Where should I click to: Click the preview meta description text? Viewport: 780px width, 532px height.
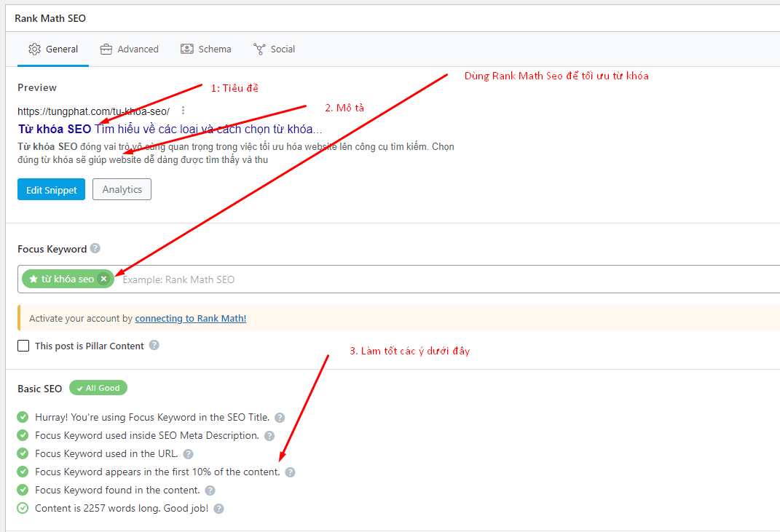[x=236, y=153]
